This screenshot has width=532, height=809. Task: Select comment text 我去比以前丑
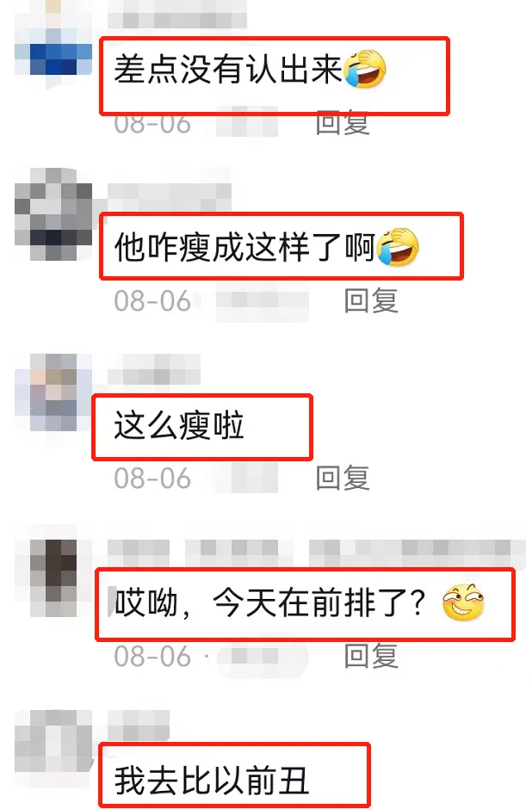coord(212,780)
